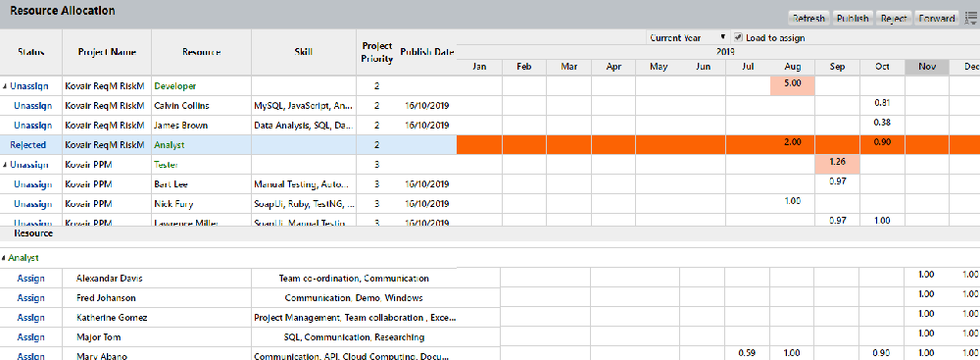Select the Skill column header
Screen dimensions: 980x360
[x=304, y=53]
